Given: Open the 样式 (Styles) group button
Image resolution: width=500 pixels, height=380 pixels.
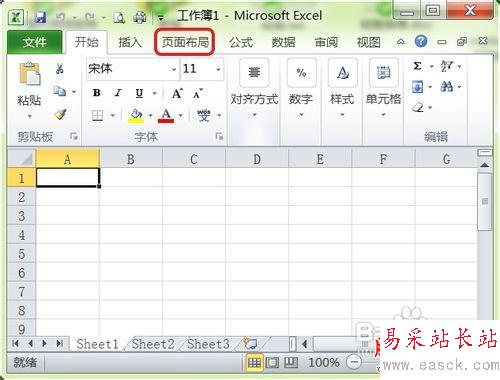Looking at the screenshot, I should pos(342,89).
